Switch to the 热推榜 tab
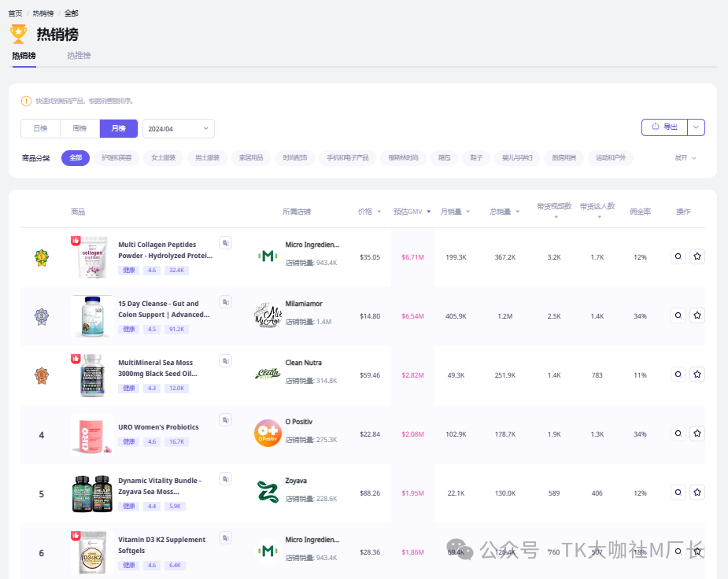The image size is (728, 579). point(79,56)
